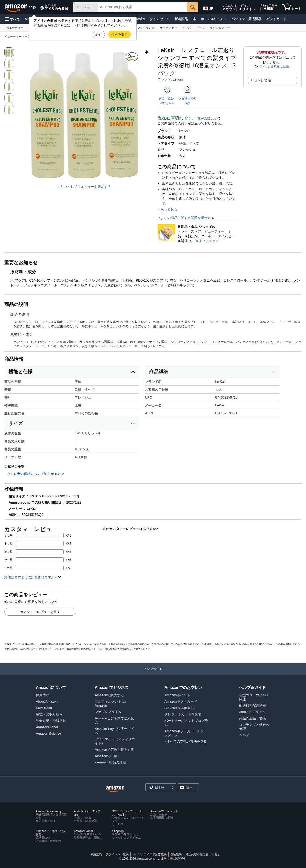Click the Amazon.co.jp logo in the header
The width and height of the screenshot is (306, 868).
coord(20,7)
